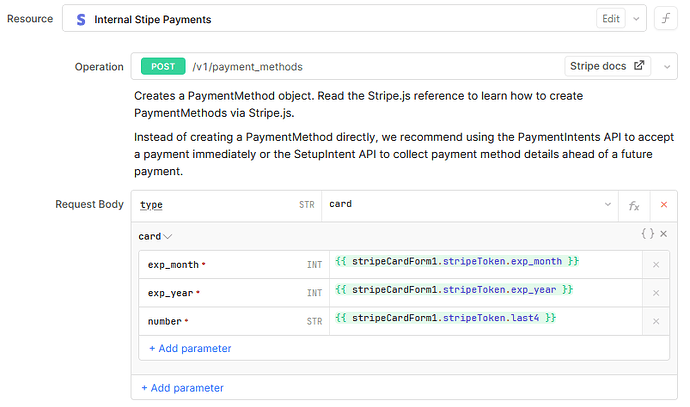690x407 pixels.
Task: Open resource dropdown arrow next to Edit
Action: click(x=636, y=19)
